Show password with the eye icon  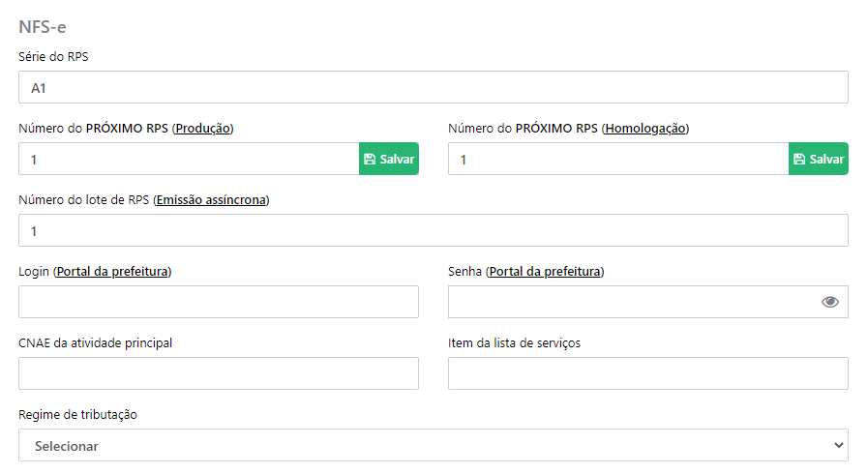pyautogui.click(x=830, y=302)
